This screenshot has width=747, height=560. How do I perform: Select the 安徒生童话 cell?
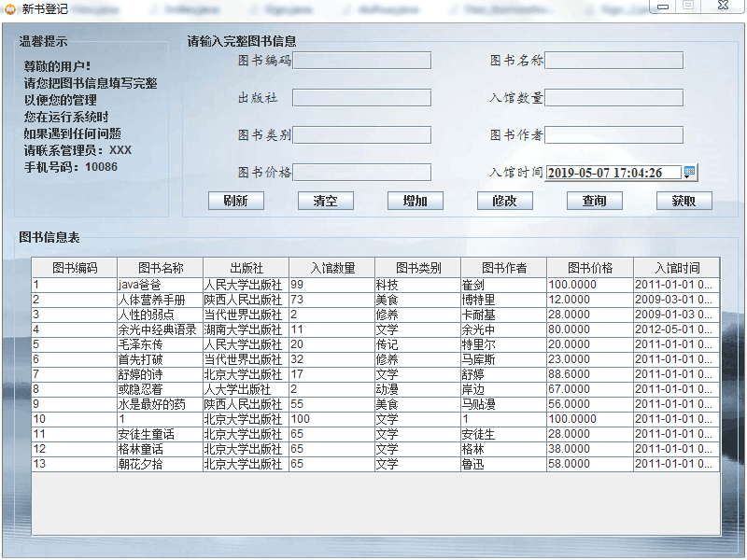pyautogui.click(x=160, y=434)
